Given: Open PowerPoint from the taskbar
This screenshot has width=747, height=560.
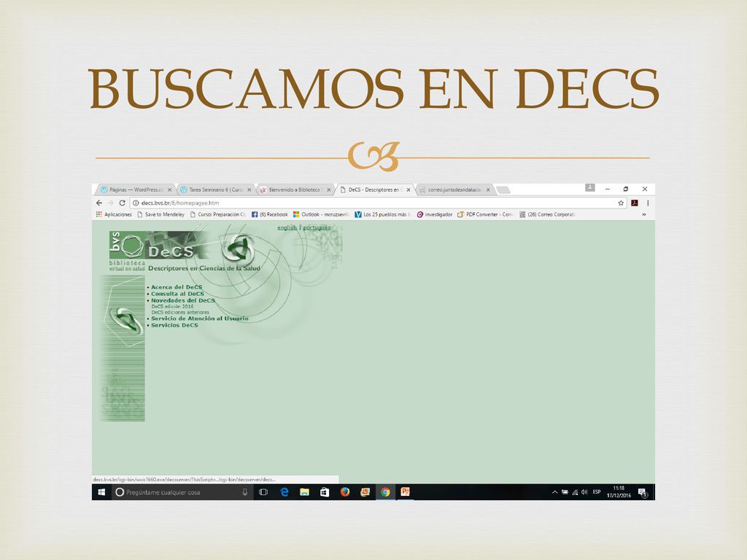Looking at the screenshot, I should click(x=406, y=492).
